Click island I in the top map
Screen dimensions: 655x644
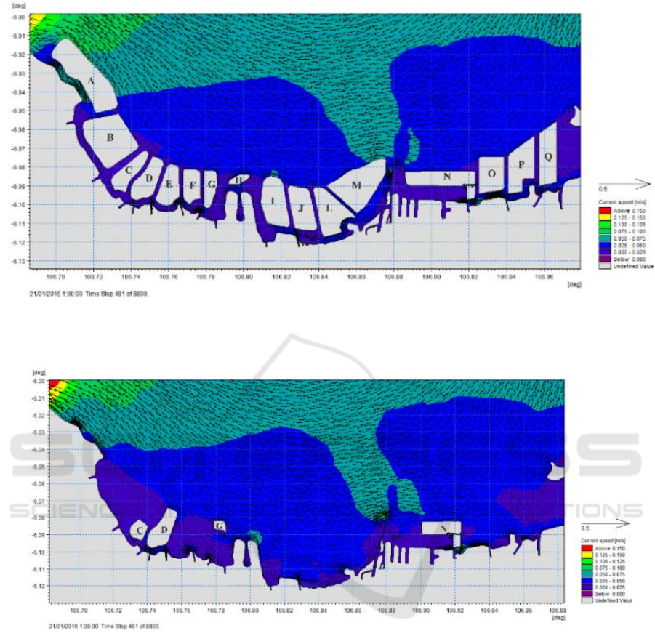(273, 201)
